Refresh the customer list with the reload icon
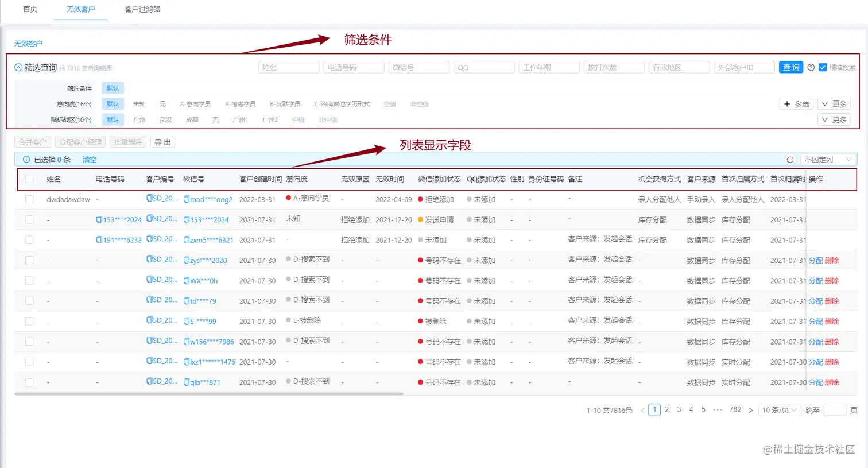 pyautogui.click(x=790, y=160)
